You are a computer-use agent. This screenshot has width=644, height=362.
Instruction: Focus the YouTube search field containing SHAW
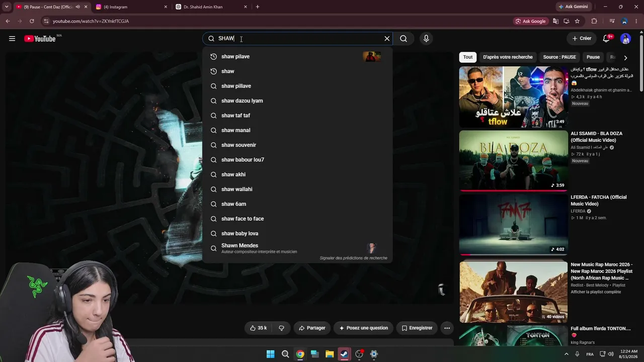pyautogui.click(x=297, y=39)
